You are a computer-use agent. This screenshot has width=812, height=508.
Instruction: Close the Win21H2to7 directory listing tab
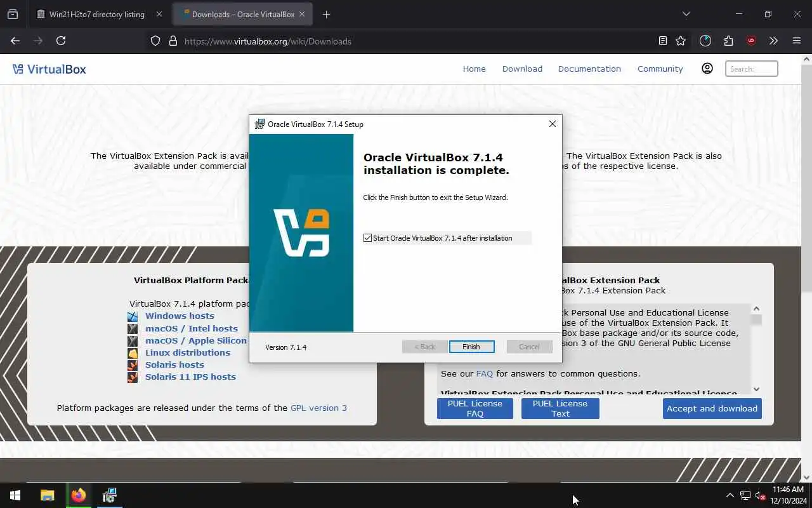(x=159, y=14)
